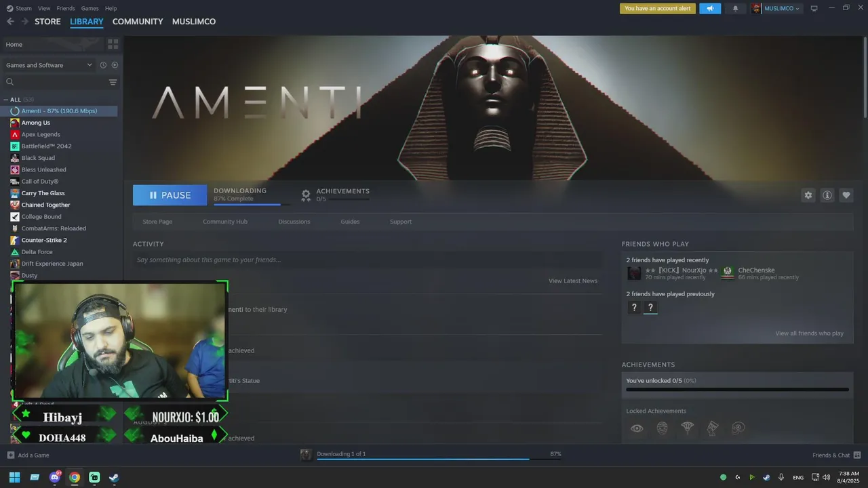Click the first locked eye achievement icon
868x488 pixels.
click(x=637, y=428)
